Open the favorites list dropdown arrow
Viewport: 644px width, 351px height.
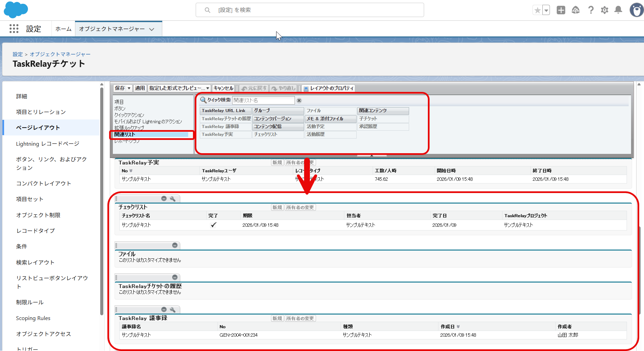[x=546, y=10]
